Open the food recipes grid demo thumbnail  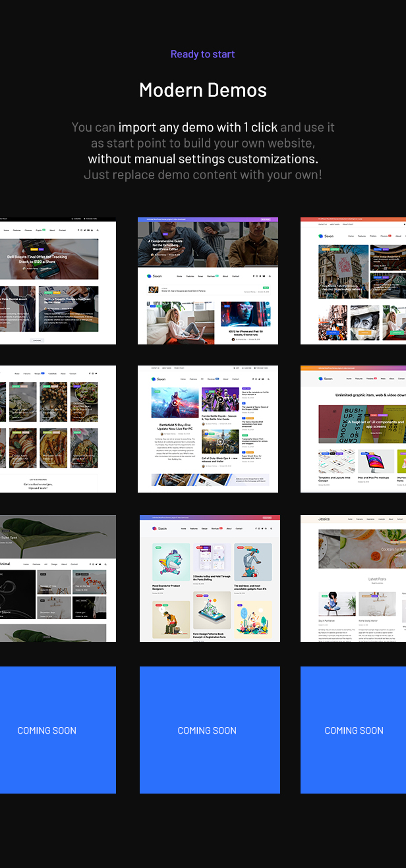coord(58,429)
